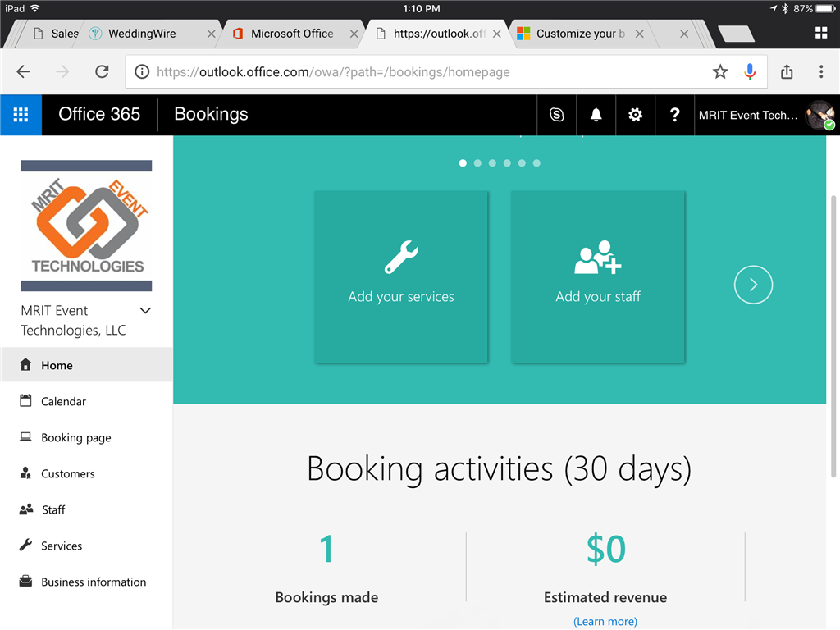The height and width of the screenshot is (630, 840).
Task: Open the Office 365 app launcher grid
Action: (21, 115)
